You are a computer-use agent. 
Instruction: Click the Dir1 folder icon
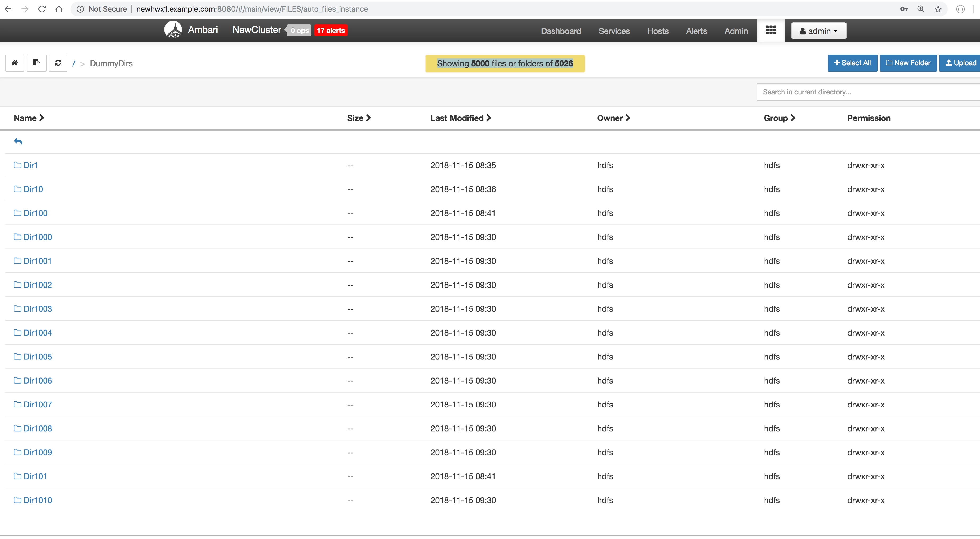tap(18, 165)
